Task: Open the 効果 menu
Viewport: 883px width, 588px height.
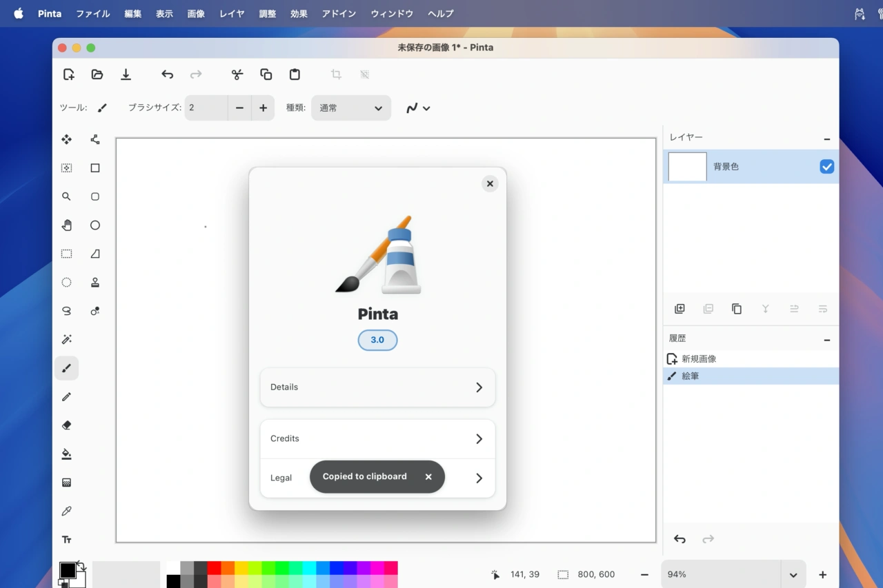Action: coord(299,14)
